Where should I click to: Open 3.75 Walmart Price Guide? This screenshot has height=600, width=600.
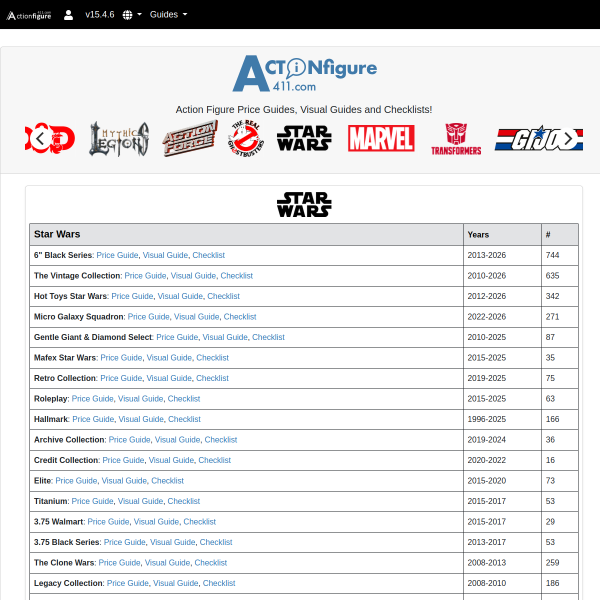pyautogui.click(x=108, y=522)
